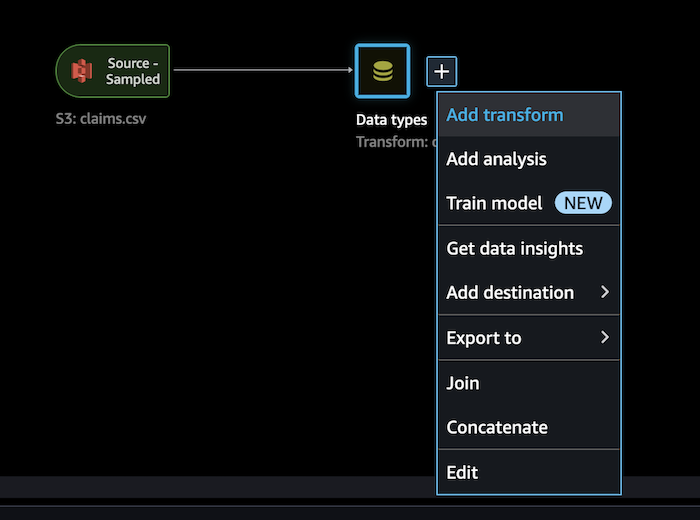Viewport: 700px width, 520px height.
Task: Choose Add analysis from the menu
Action: (529, 159)
